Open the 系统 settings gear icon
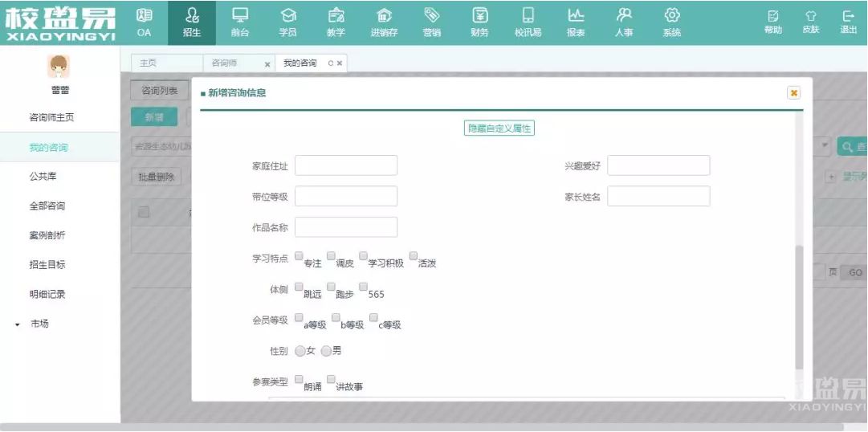868x432 pixels. tap(672, 15)
